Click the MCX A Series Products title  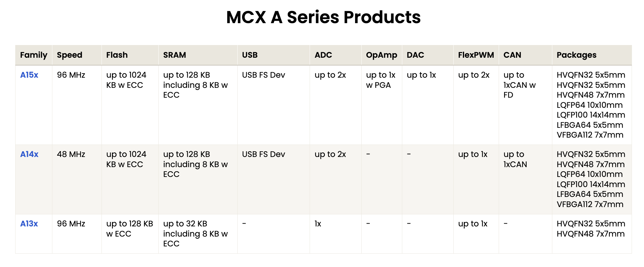[x=323, y=17]
